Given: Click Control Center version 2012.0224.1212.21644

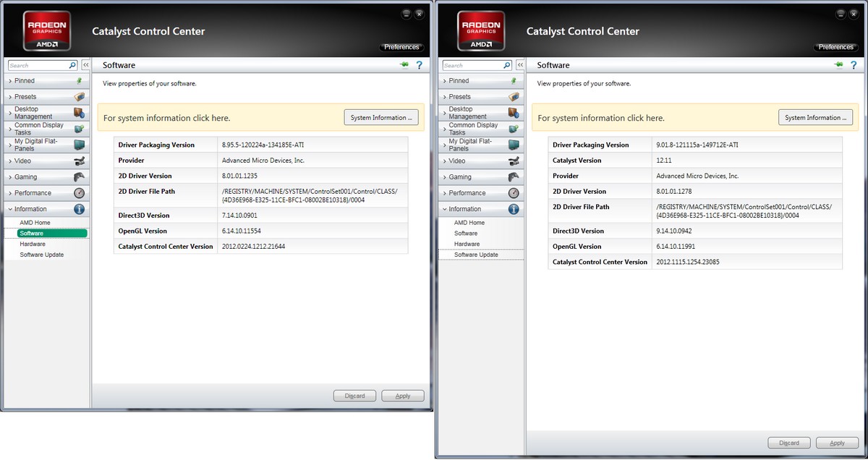Looking at the screenshot, I should click(x=254, y=247).
